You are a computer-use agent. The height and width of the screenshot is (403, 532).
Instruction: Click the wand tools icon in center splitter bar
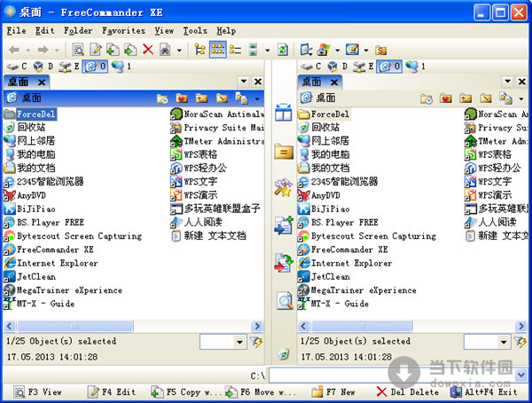pyautogui.click(x=284, y=187)
